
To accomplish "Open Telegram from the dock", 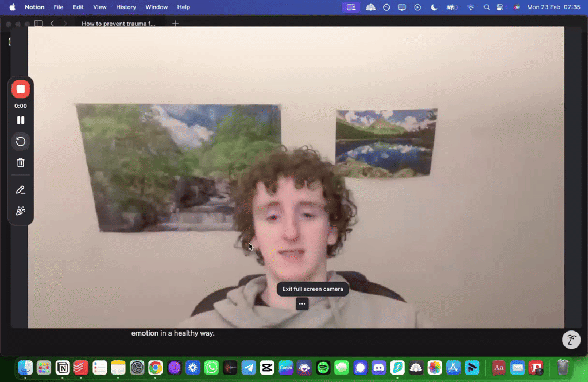I will coord(249,368).
